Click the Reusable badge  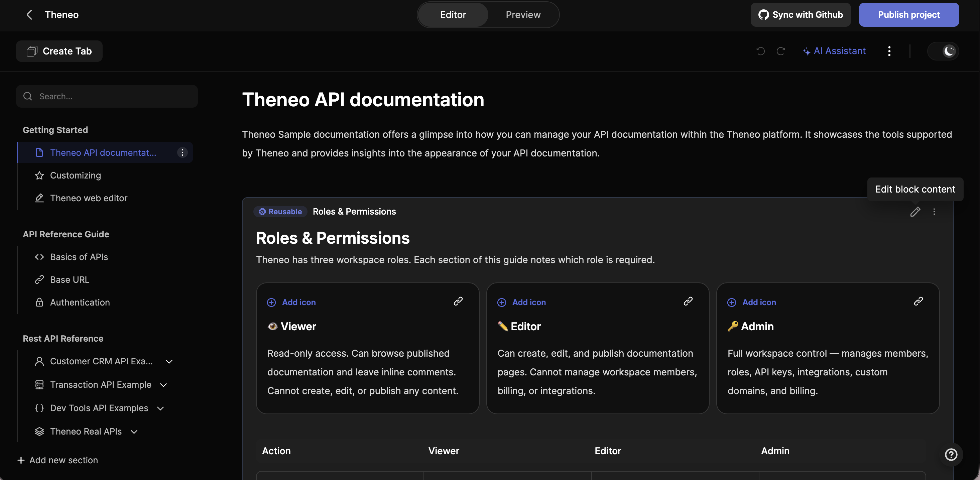point(280,212)
